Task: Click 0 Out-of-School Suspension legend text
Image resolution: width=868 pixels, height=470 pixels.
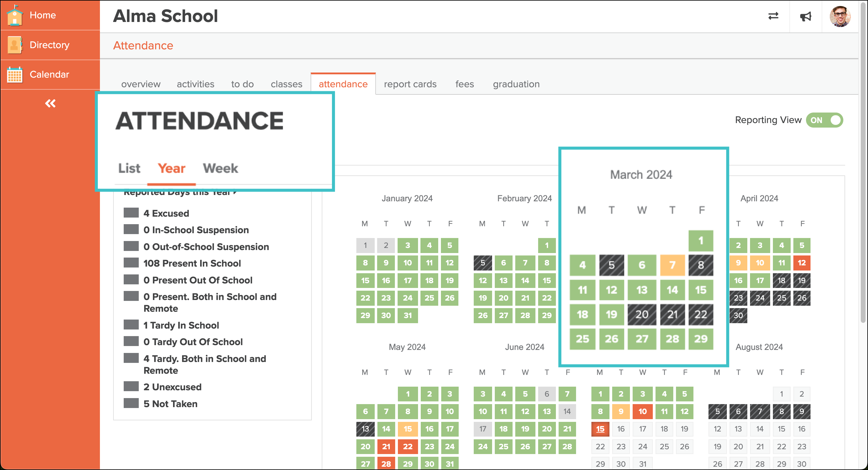Action: point(206,247)
